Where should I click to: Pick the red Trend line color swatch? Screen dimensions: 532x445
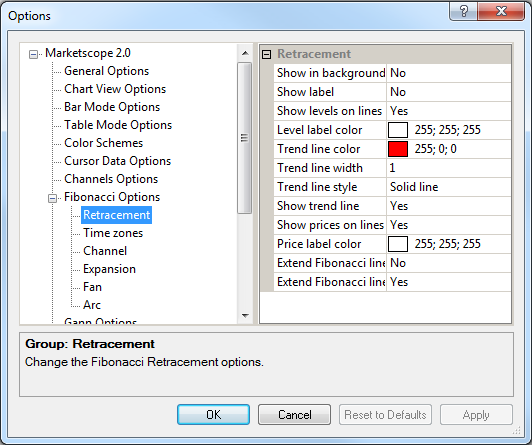point(398,149)
